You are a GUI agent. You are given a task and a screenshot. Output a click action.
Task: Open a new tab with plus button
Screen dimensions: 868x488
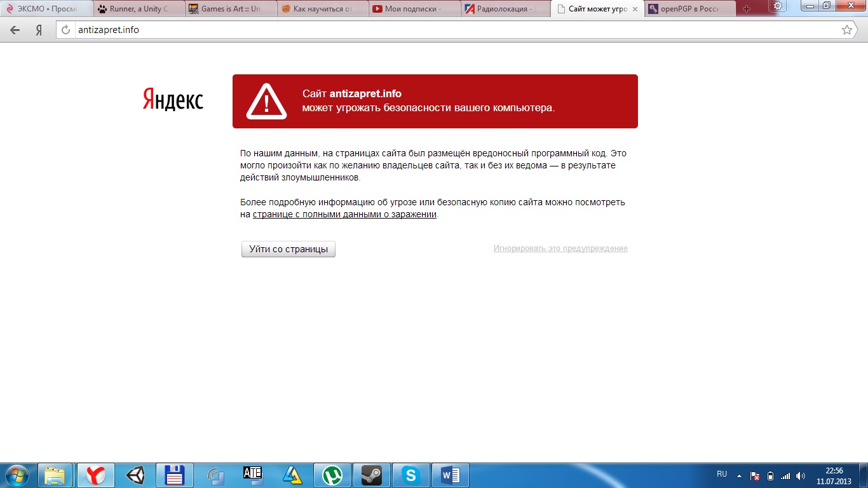(x=747, y=9)
